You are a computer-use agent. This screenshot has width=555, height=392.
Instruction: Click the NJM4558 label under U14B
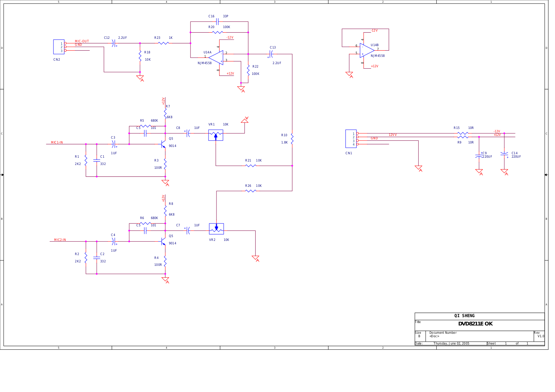point(378,56)
